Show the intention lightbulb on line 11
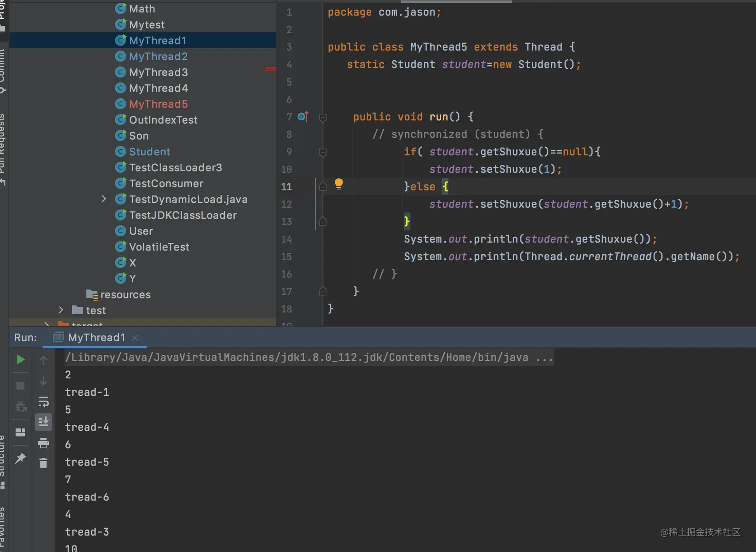This screenshot has height=552, width=756. (339, 184)
